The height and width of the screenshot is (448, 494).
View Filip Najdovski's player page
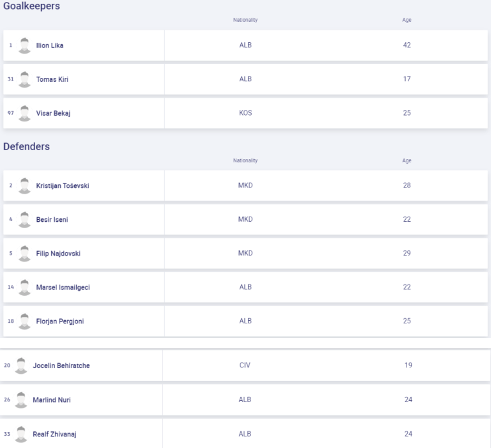pos(58,253)
